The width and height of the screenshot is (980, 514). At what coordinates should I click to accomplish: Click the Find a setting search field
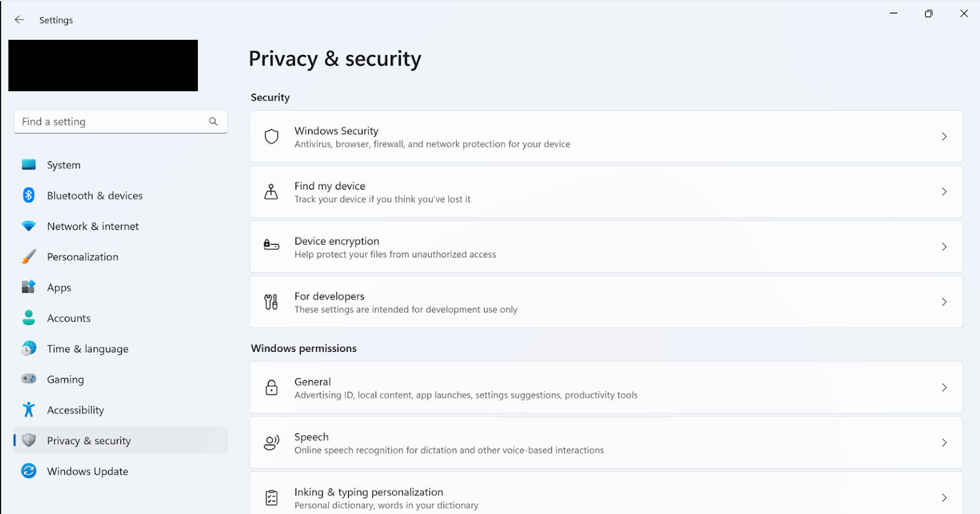(x=110, y=122)
